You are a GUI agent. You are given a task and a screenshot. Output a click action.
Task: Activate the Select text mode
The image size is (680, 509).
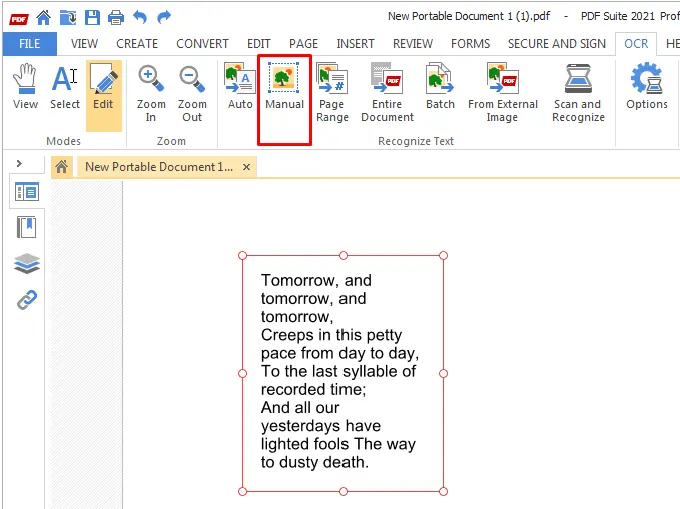[65, 87]
